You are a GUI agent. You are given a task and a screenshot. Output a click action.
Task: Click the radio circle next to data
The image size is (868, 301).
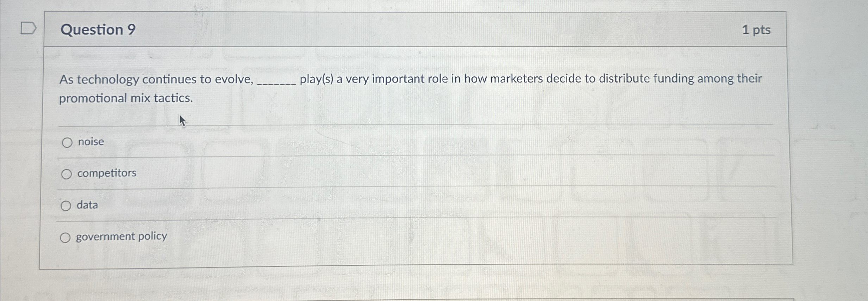point(67,205)
